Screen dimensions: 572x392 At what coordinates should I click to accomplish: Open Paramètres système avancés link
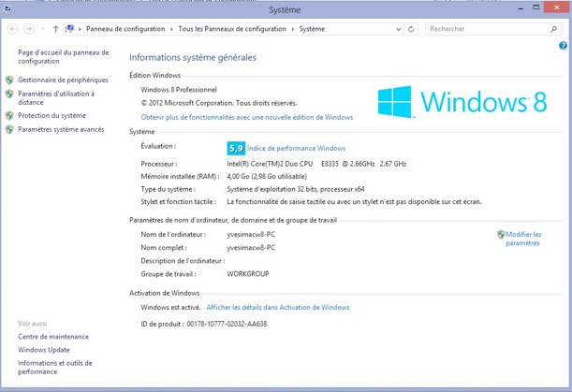(61, 129)
